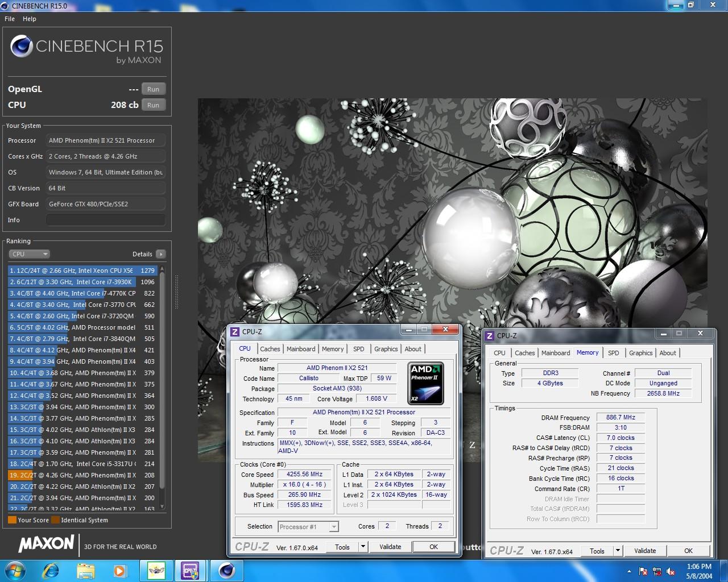Open SPD tab in left CPU-Z window

tap(359, 349)
